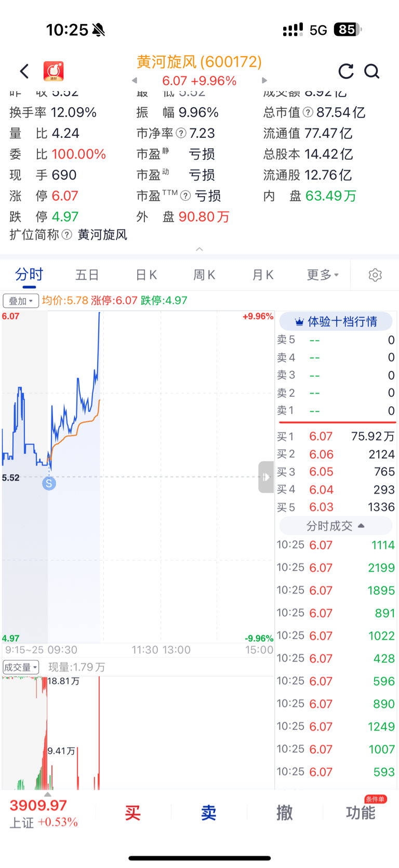Tap the red 买 buy button
Image resolution: width=399 pixels, height=868 pixels.
(133, 813)
